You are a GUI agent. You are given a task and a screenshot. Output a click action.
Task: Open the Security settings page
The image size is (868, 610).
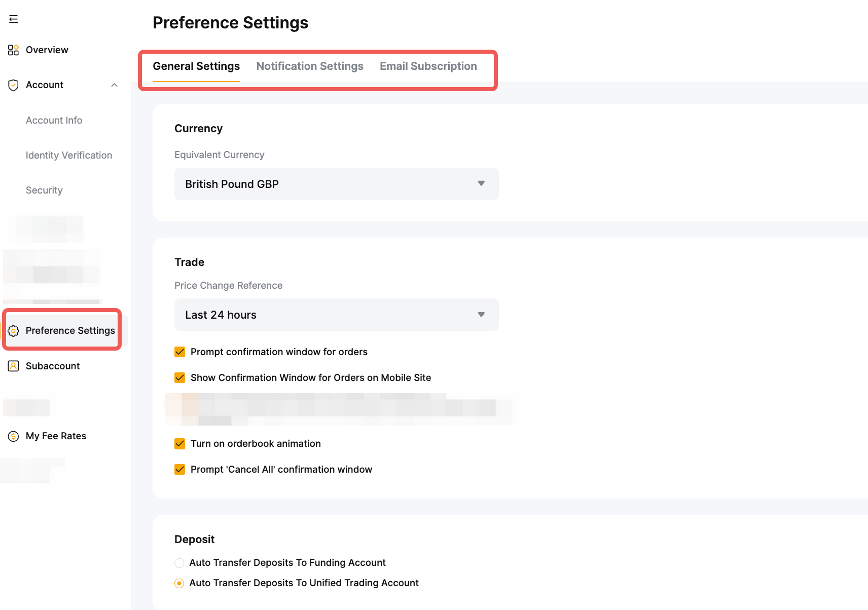(44, 190)
